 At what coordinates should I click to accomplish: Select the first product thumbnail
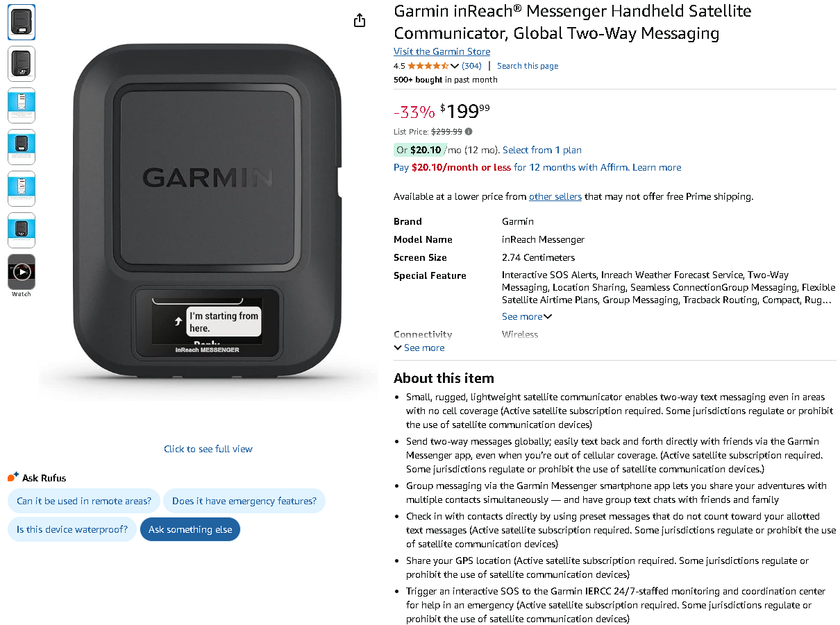click(x=22, y=23)
